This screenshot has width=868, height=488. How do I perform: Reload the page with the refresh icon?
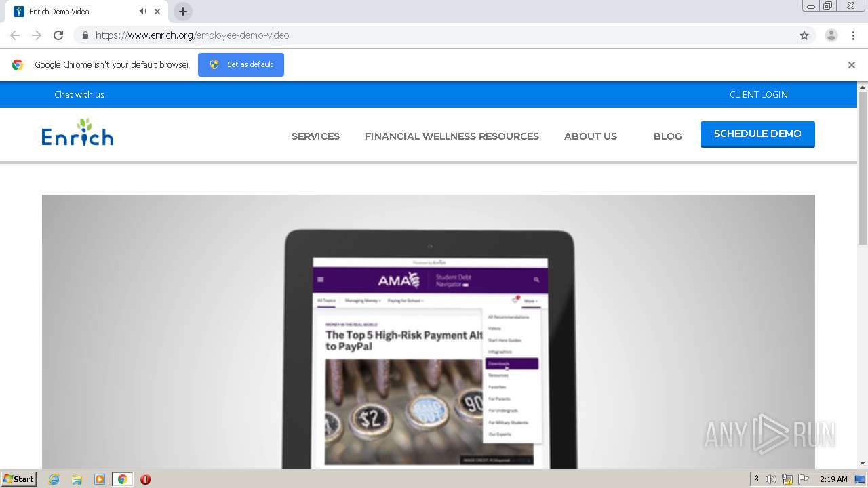58,35
